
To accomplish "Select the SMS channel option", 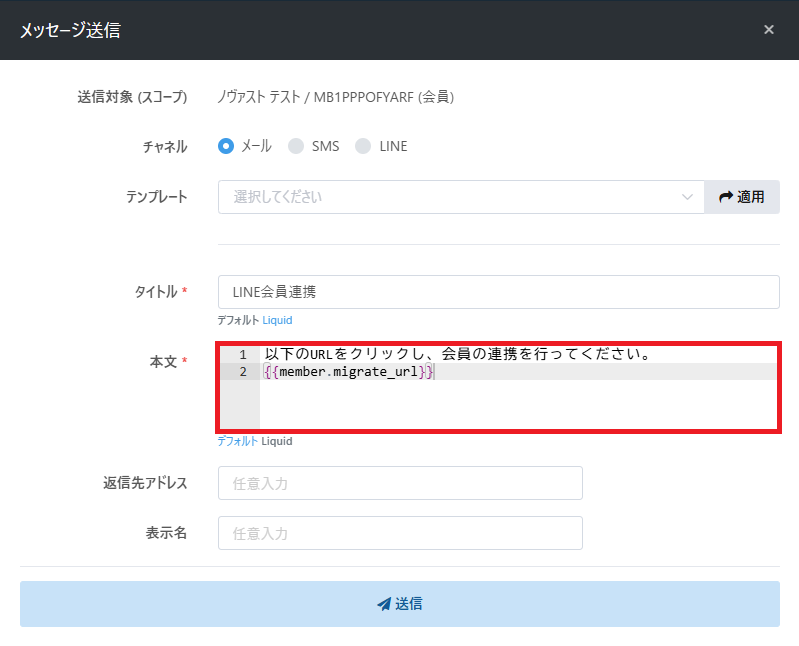I will coord(296,146).
